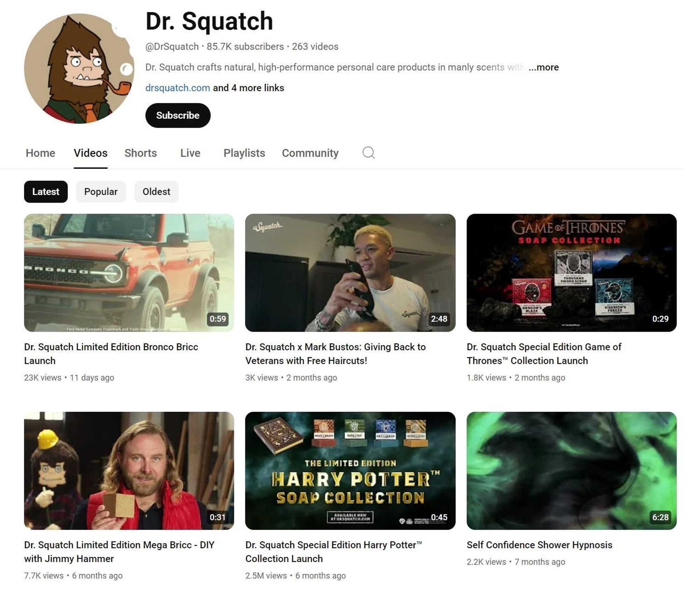
Task: Click the channel description text line
Action: coord(335,67)
